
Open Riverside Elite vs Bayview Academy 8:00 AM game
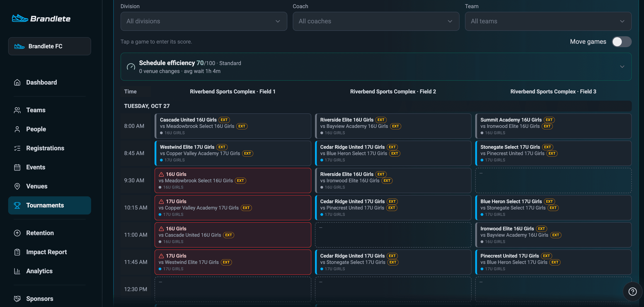coord(393,126)
